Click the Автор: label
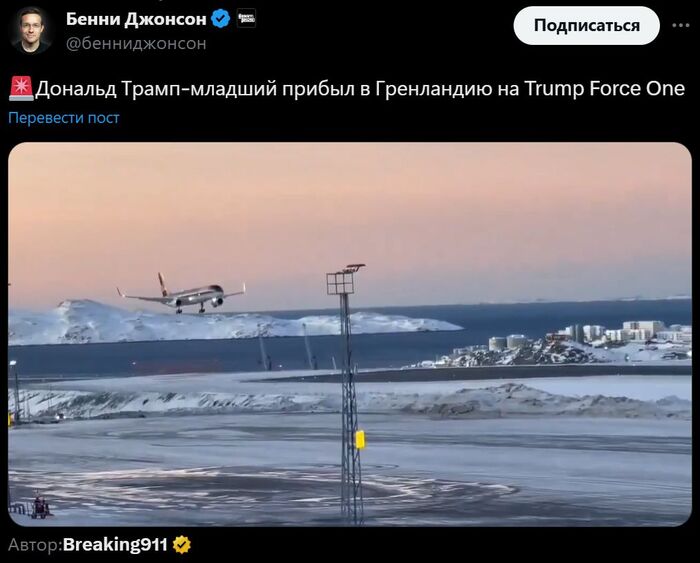The image size is (700, 563). 35,545
